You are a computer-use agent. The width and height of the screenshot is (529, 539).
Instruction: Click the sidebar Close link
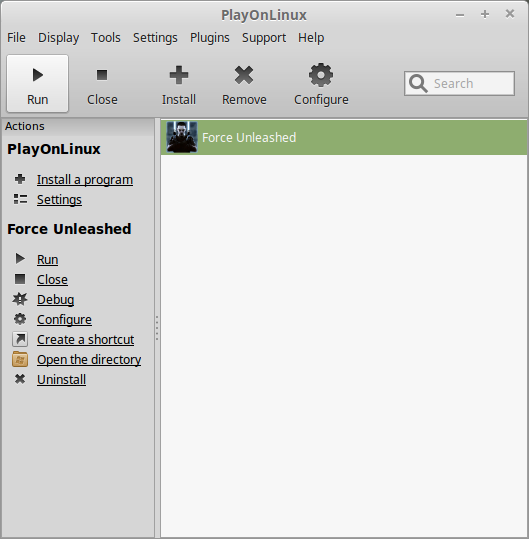coord(52,279)
